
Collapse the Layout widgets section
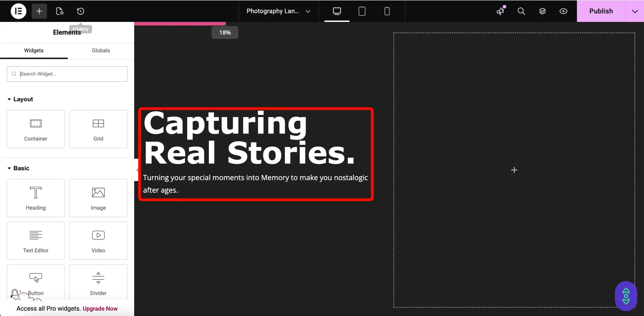[9, 99]
